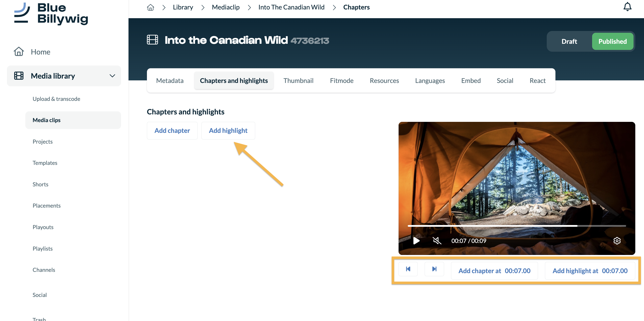644x321 pixels.
Task: Open the Social tab
Action: pyautogui.click(x=505, y=81)
